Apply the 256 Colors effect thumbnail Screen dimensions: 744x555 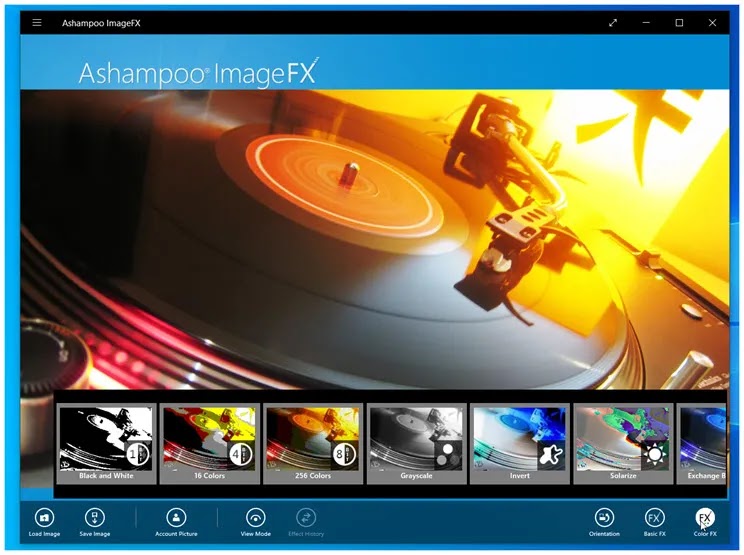click(x=313, y=444)
